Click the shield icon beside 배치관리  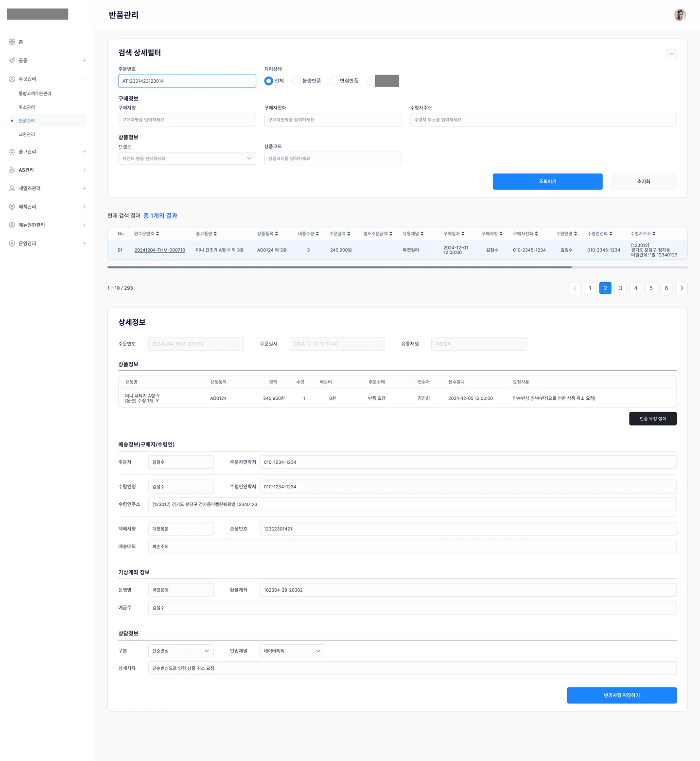tap(12, 207)
